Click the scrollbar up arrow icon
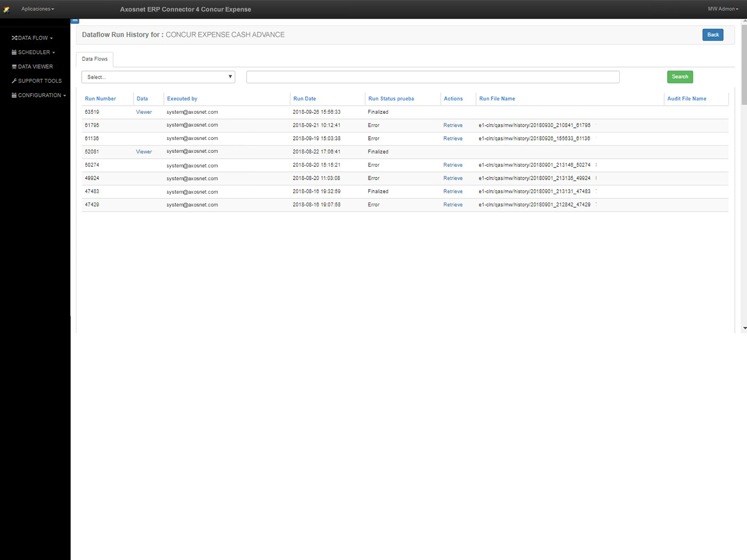This screenshot has width=747, height=560. pyautogui.click(x=745, y=20)
